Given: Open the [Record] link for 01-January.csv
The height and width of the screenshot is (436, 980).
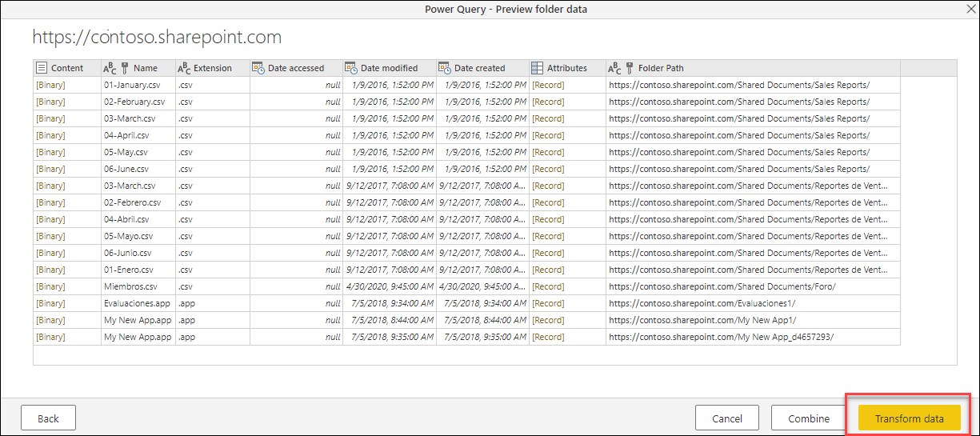Looking at the screenshot, I should tap(548, 85).
